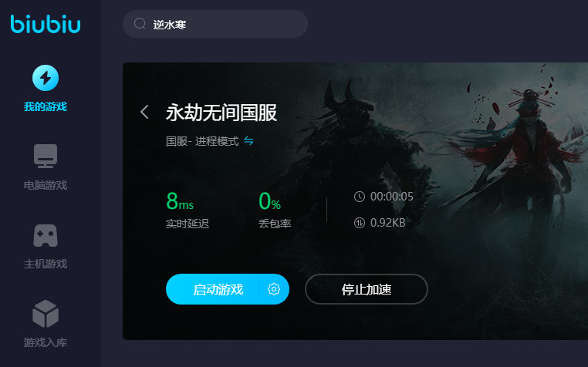Click the search magnifier icon

(x=140, y=24)
